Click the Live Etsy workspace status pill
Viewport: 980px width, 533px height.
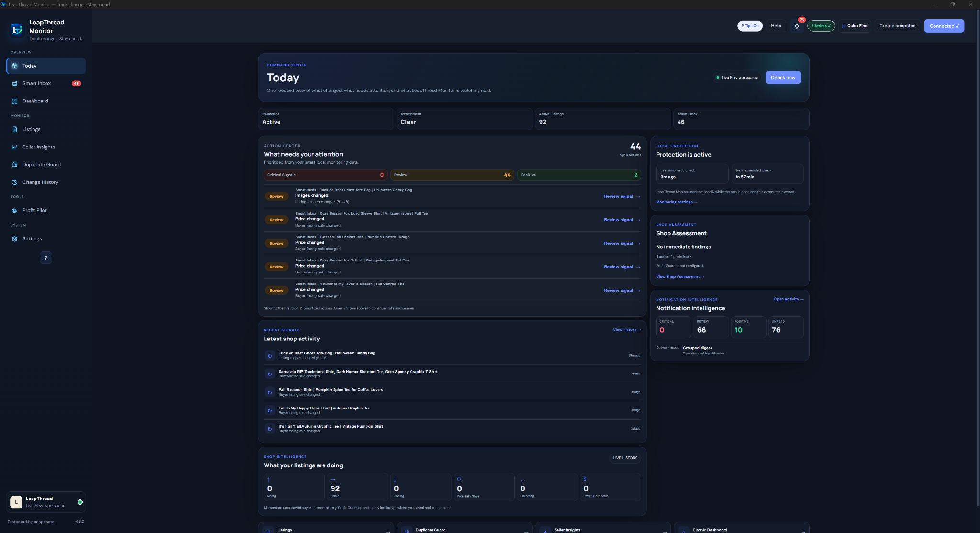point(737,78)
